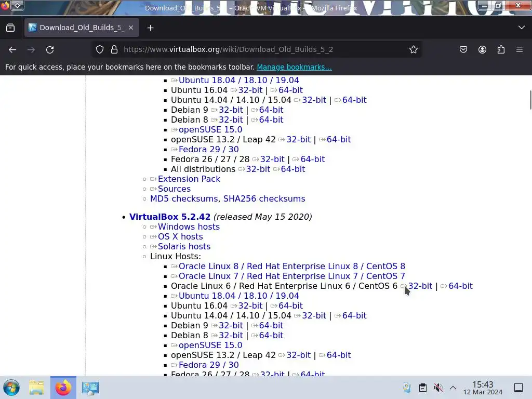Open a new tab with plus
Viewport: 532px width, 399px height.
coord(150,28)
